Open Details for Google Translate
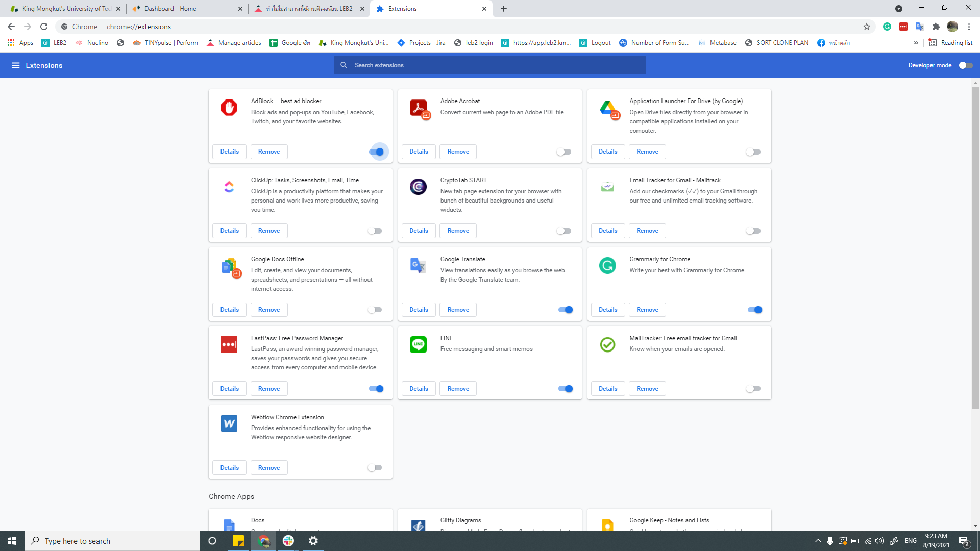The width and height of the screenshot is (980, 551). 419,310
